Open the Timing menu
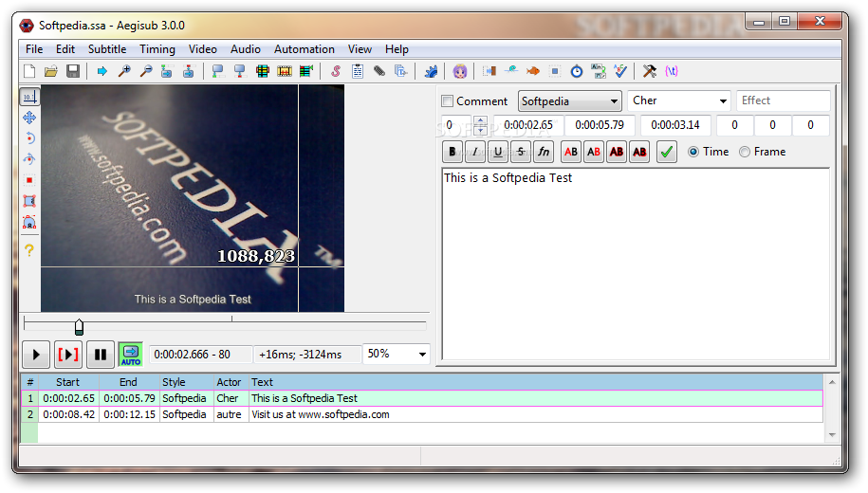 [x=157, y=49]
